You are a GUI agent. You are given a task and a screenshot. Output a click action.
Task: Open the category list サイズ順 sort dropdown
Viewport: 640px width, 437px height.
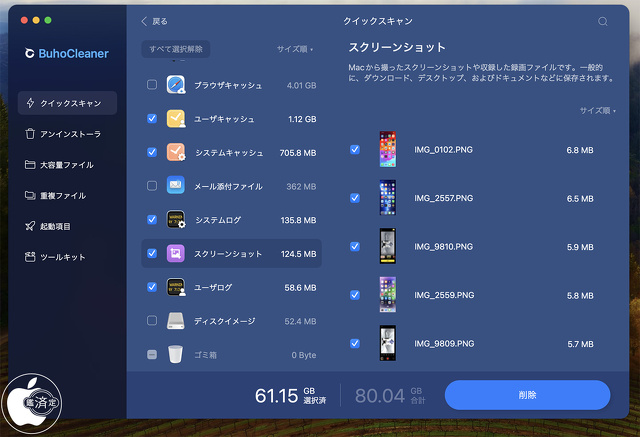295,49
